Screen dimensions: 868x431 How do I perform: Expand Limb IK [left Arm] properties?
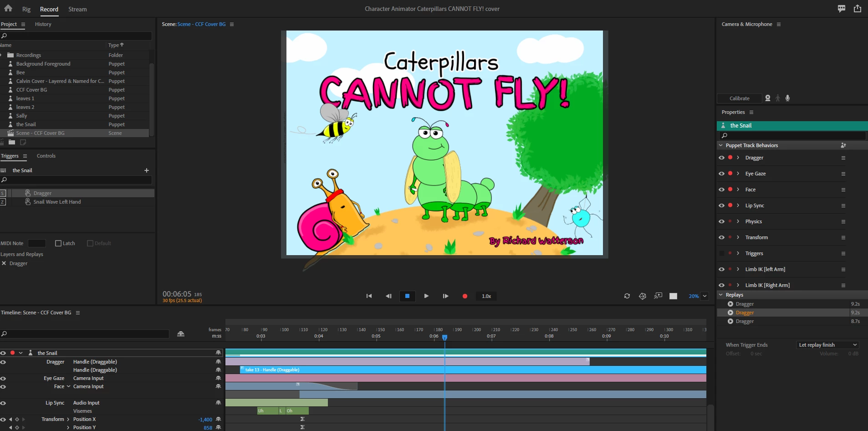tap(738, 269)
